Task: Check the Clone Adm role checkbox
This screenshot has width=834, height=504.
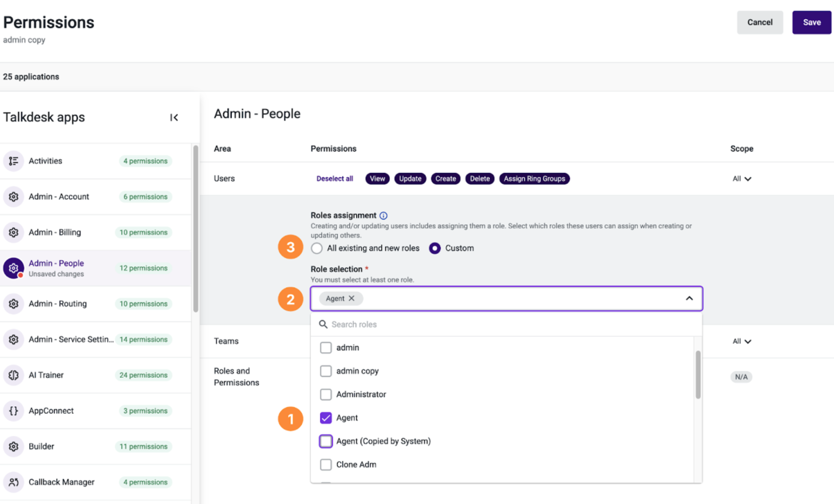Action: [326, 465]
